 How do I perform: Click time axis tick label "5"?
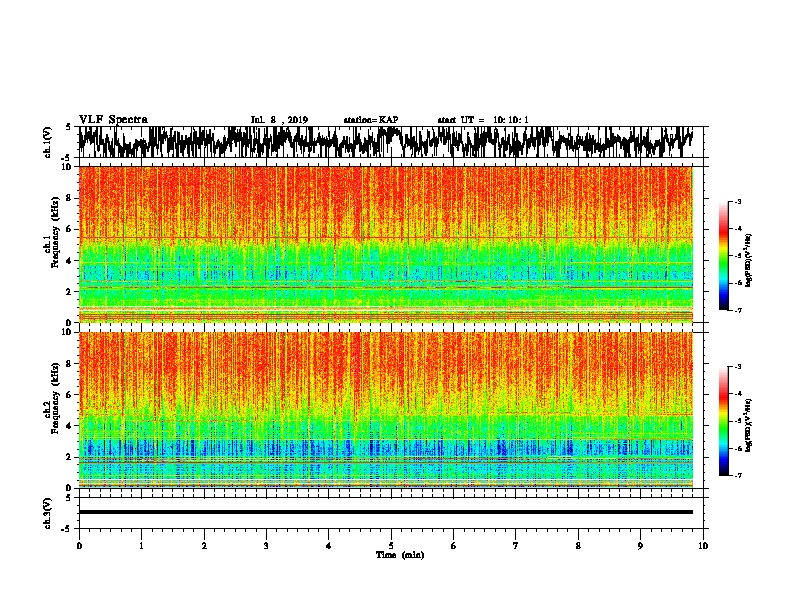[391, 546]
